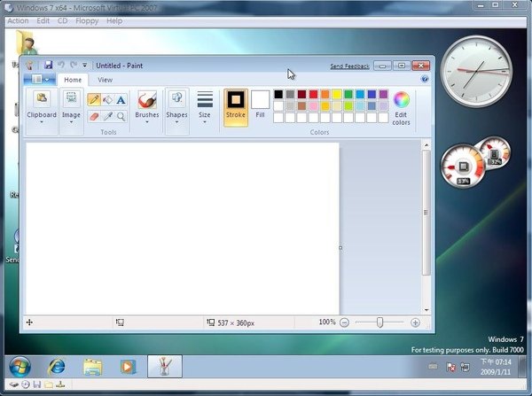
Task: Click the Clipboard paste icon
Action: coord(42,98)
